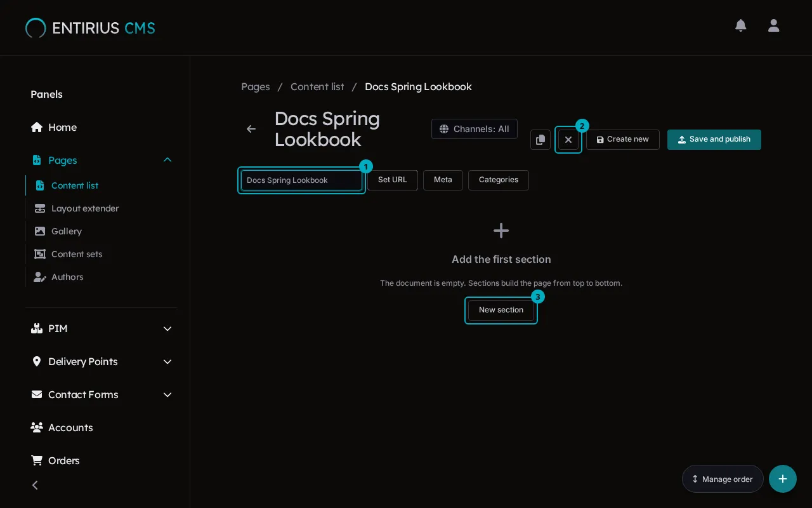
Task: Click the Pages breadcrumb link
Action: (256, 86)
